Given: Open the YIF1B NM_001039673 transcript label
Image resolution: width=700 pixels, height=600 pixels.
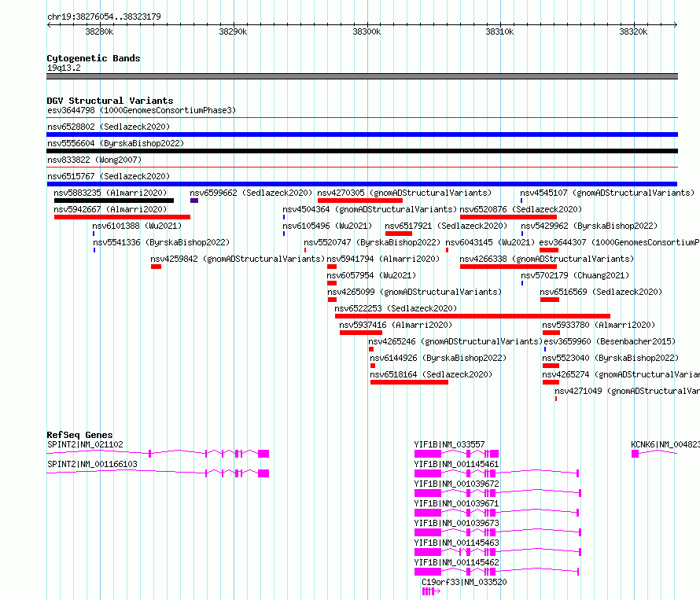Looking at the screenshot, I should pos(457,523).
